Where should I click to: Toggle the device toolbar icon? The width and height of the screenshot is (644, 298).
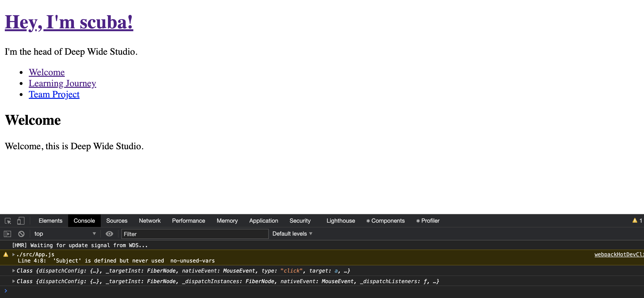[x=20, y=221]
